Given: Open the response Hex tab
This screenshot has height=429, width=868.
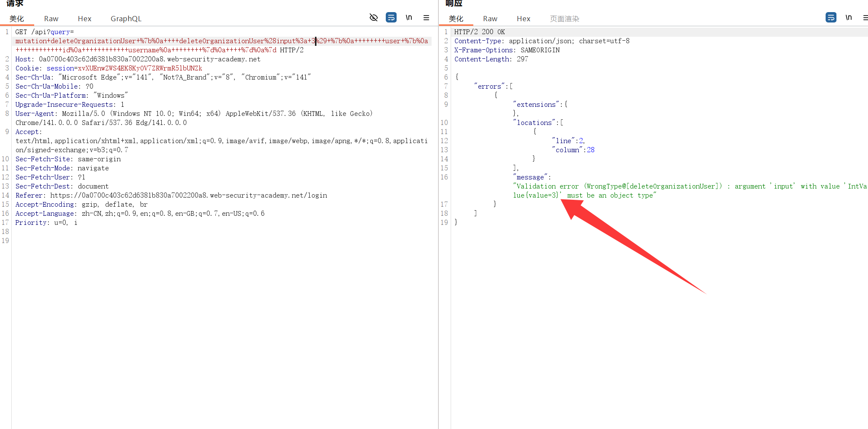Looking at the screenshot, I should (523, 19).
